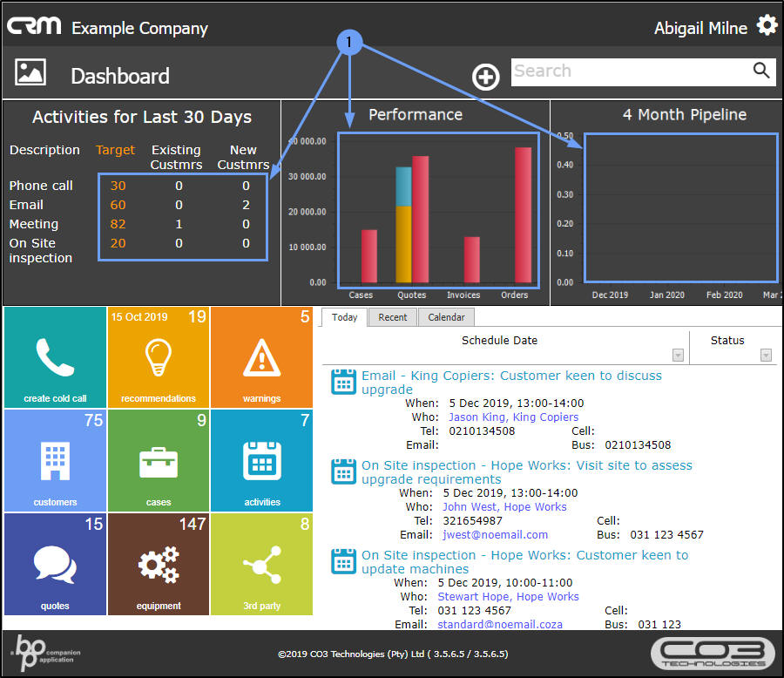
Task: Click the 4 Month Pipeline heading
Action: 684,114
